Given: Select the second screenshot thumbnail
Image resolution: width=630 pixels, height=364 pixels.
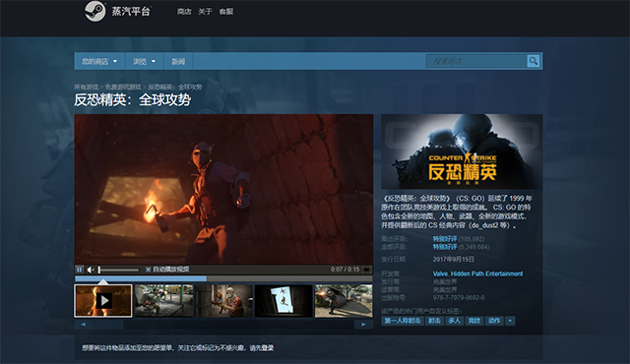Looking at the screenshot, I should (x=164, y=301).
